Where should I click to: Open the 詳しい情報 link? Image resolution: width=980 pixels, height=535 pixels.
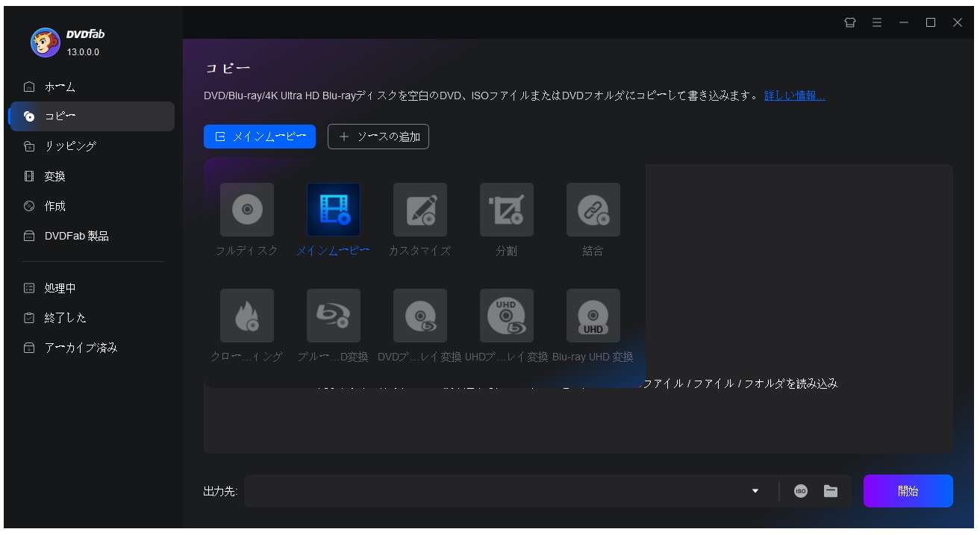click(x=795, y=96)
